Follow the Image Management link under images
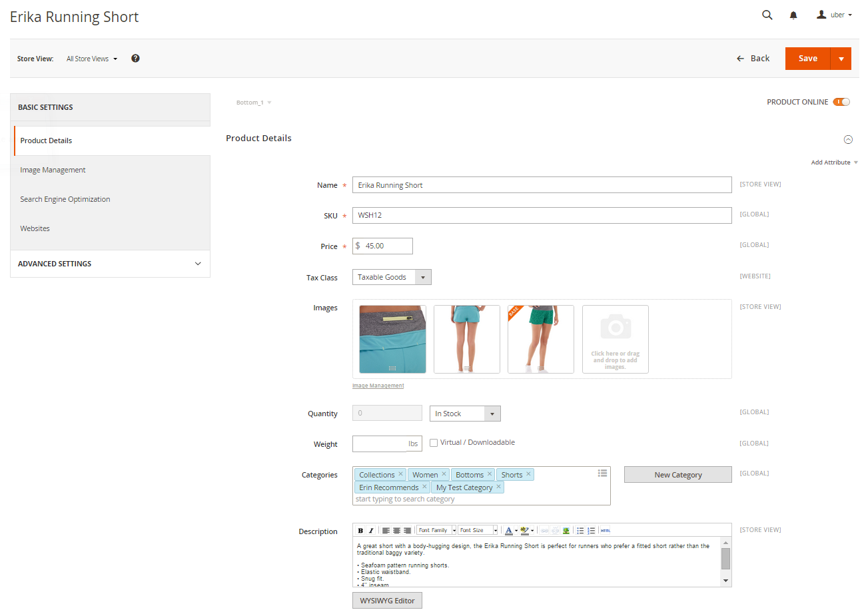 378,386
